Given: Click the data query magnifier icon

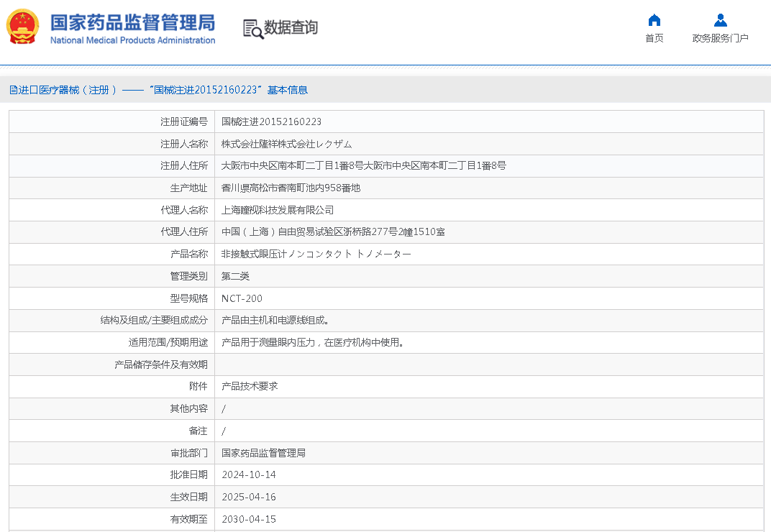Looking at the screenshot, I should click(x=253, y=29).
